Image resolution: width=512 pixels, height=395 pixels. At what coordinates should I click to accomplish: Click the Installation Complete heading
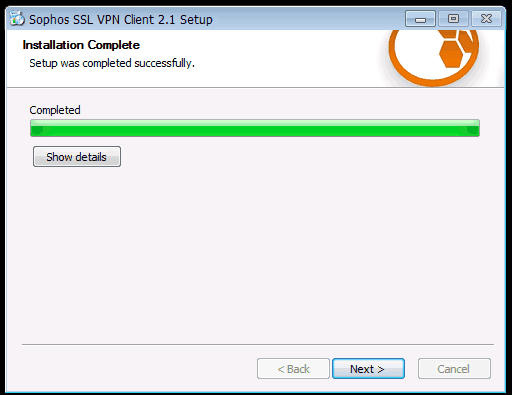click(x=81, y=45)
